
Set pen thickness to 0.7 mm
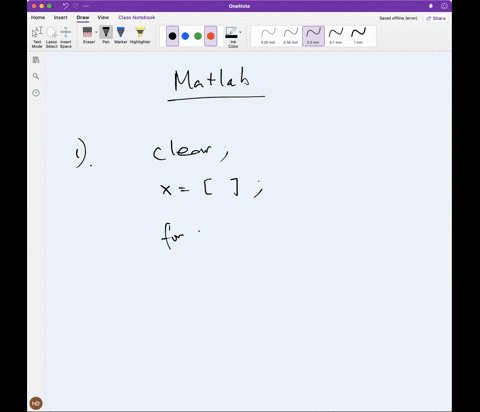(336, 36)
